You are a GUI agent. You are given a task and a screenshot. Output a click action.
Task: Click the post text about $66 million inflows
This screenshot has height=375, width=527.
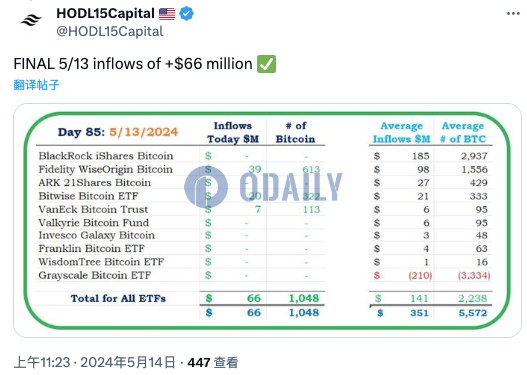click(133, 64)
